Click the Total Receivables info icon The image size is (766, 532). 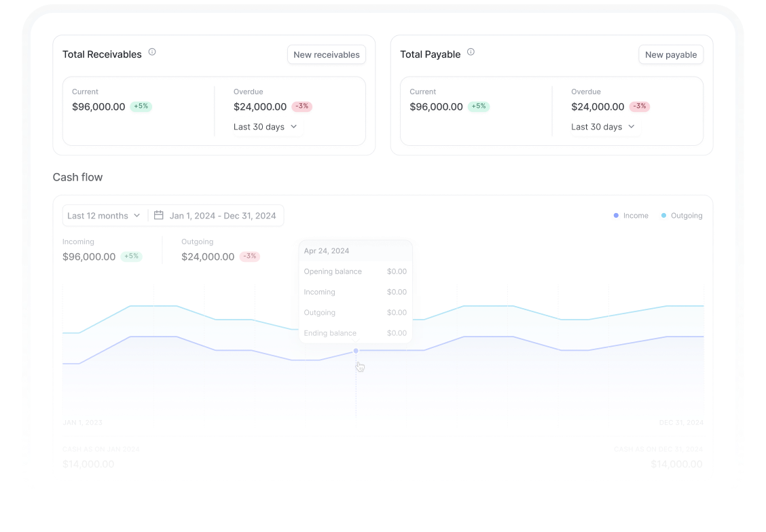(152, 52)
